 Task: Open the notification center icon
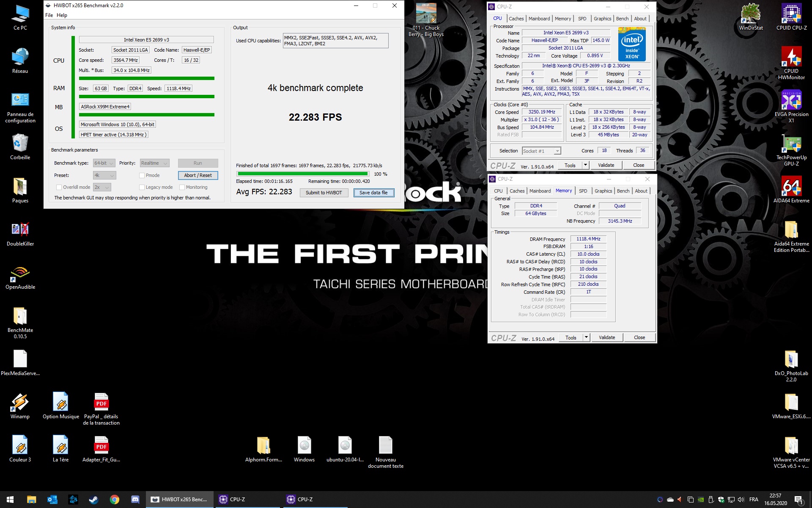[799, 500]
